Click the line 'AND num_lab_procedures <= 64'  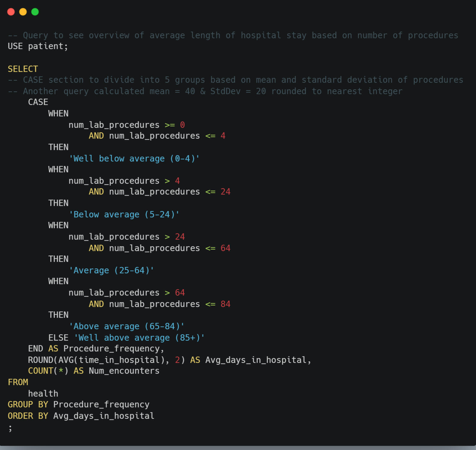point(160,248)
